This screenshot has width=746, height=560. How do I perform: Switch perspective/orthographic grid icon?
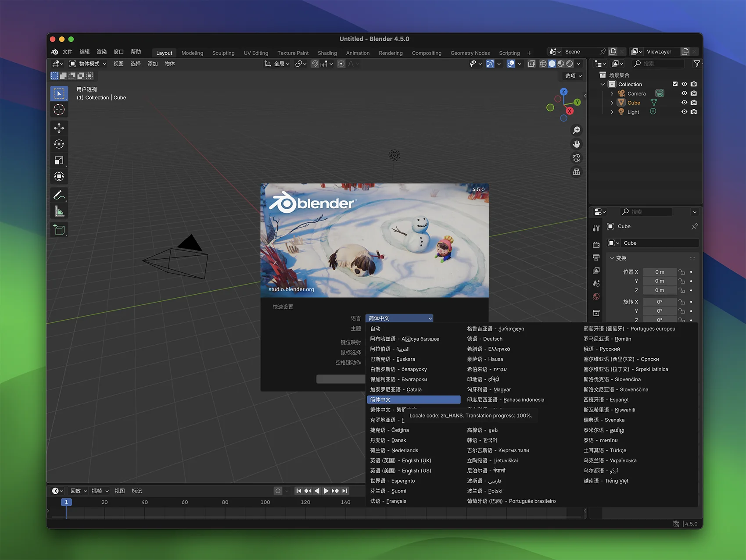click(x=576, y=172)
